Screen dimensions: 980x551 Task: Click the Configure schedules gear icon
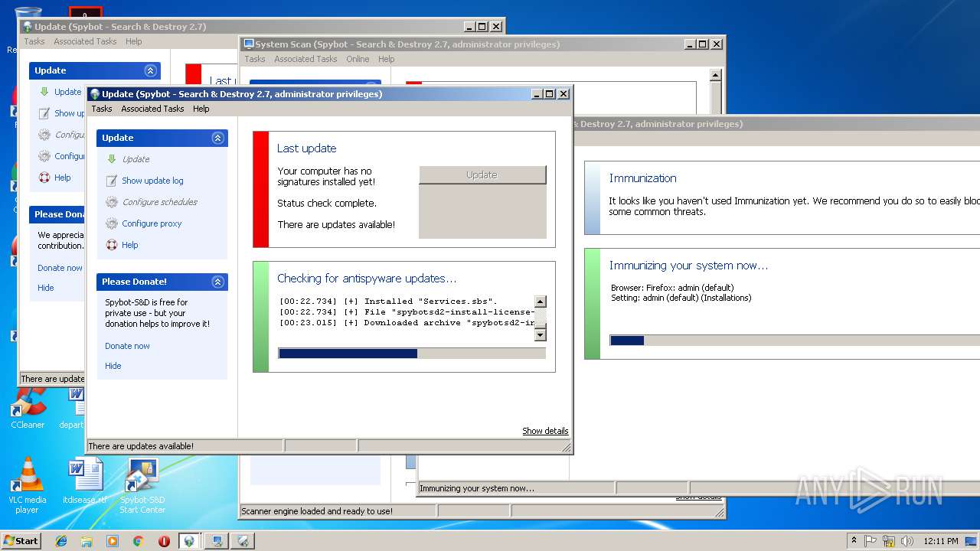coord(112,202)
